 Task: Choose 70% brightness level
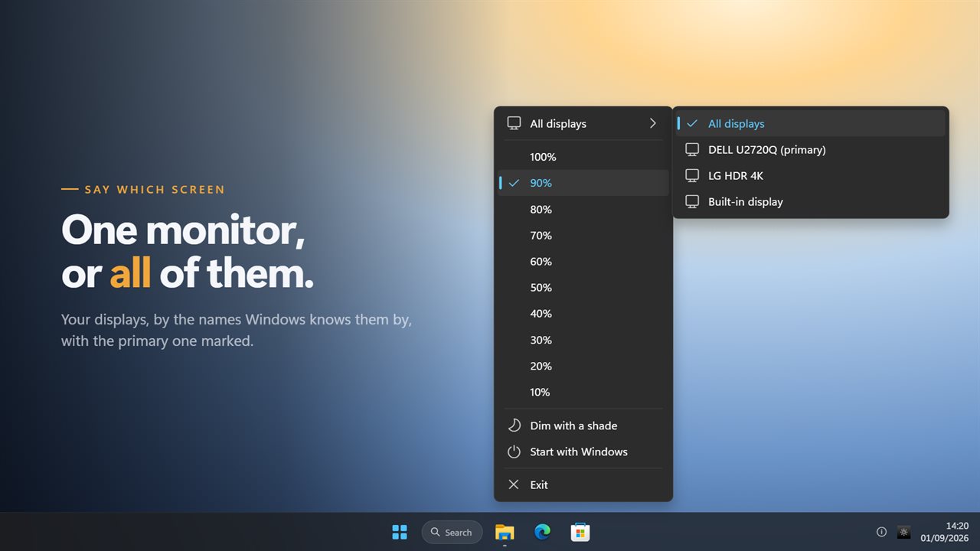[583, 235]
